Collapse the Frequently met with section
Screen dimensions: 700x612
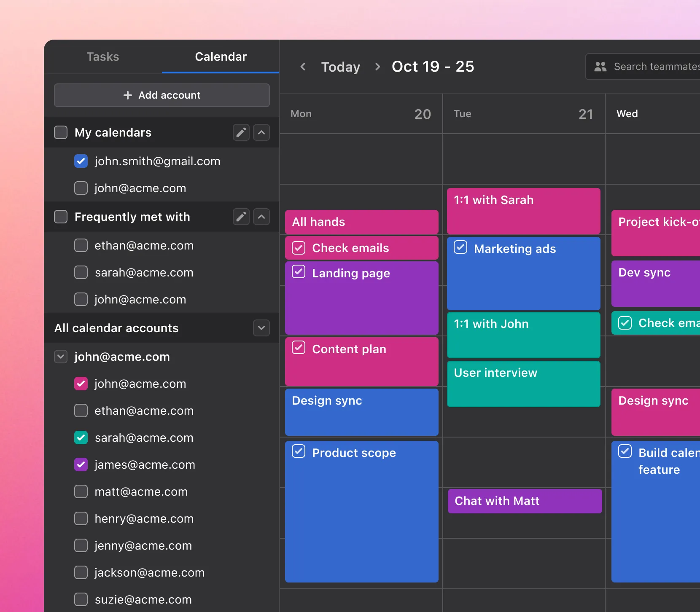(x=261, y=217)
